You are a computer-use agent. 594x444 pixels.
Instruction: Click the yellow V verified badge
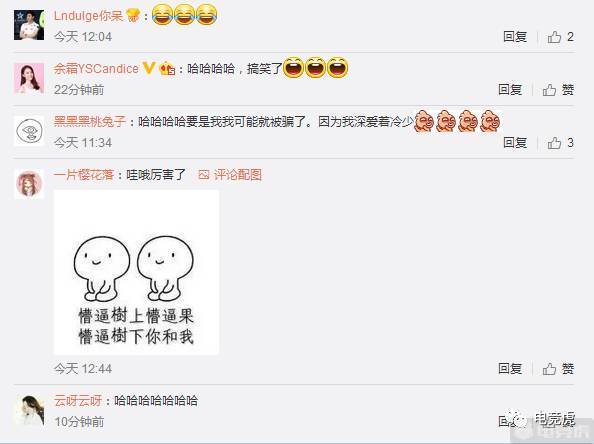[x=149, y=69]
